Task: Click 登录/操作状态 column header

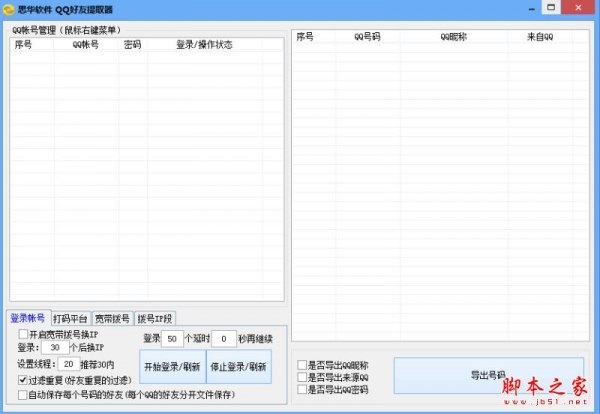Action: pos(205,44)
